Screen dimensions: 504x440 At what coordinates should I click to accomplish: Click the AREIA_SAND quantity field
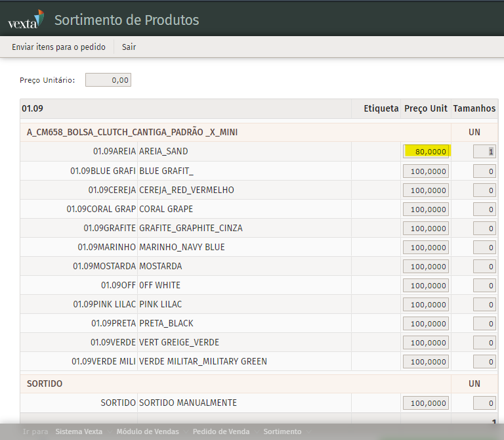coord(484,152)
